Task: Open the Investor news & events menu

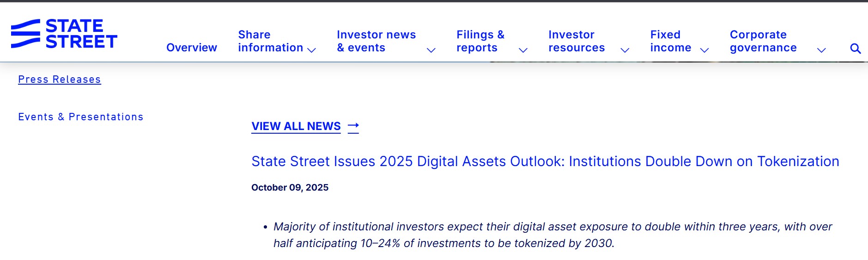Action: (x=376, y=41)
